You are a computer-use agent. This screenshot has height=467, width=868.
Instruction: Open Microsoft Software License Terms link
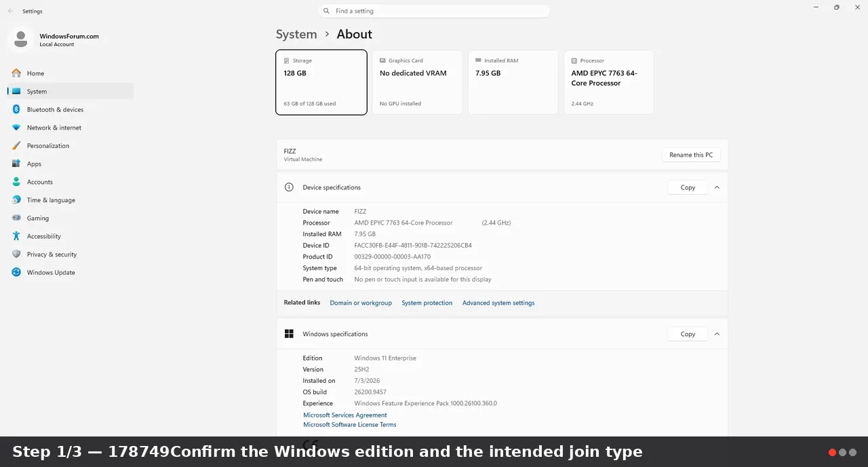click(350, 425)
